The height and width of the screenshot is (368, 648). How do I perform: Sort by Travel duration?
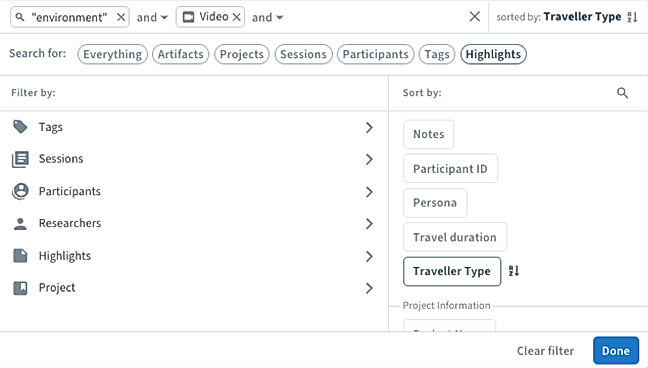pyautogui.click(x=455, y=237)
